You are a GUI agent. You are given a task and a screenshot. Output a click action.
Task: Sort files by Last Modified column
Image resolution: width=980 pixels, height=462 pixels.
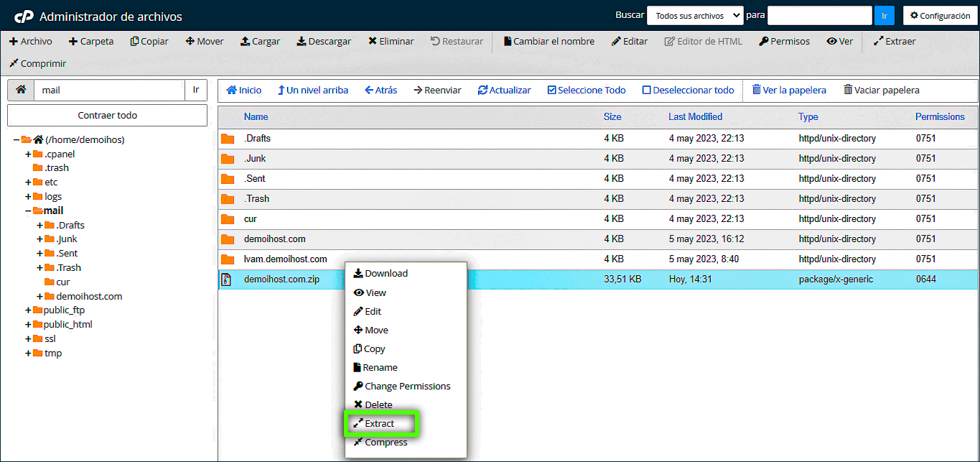[695, 117]
